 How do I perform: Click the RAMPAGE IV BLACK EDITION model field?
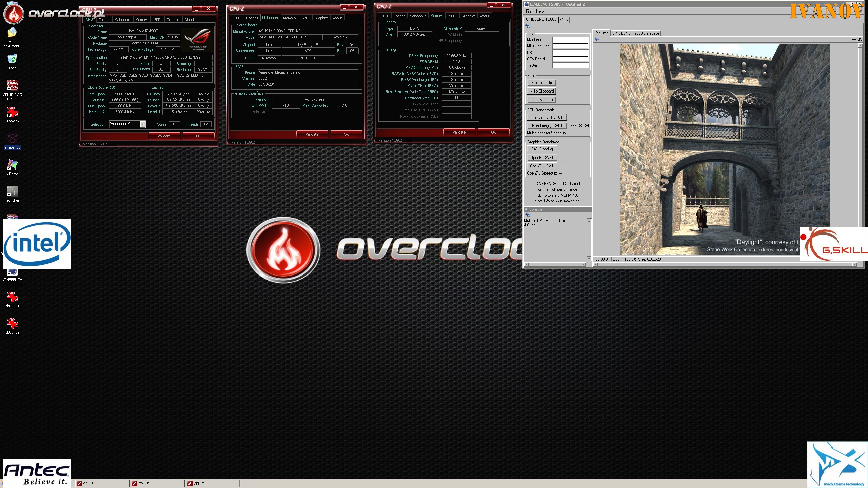coord(290,37)
